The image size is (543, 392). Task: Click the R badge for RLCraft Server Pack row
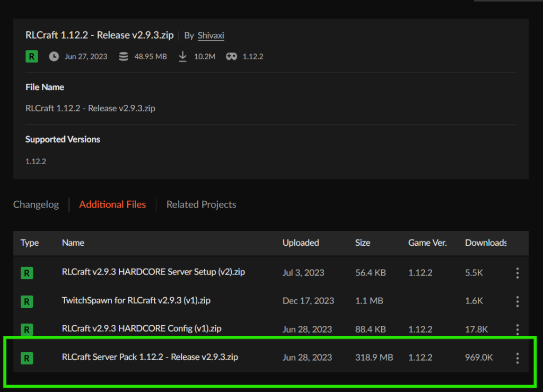click(27, 358)
